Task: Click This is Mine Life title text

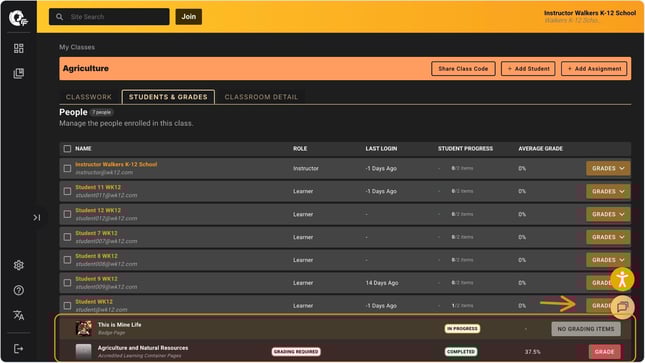Action: tap(119, 325)
